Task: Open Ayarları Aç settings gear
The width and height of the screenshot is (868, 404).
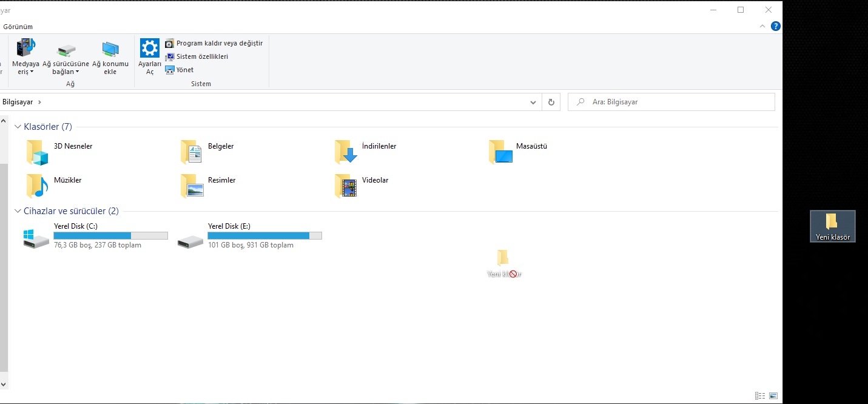Action: (150, 48)
